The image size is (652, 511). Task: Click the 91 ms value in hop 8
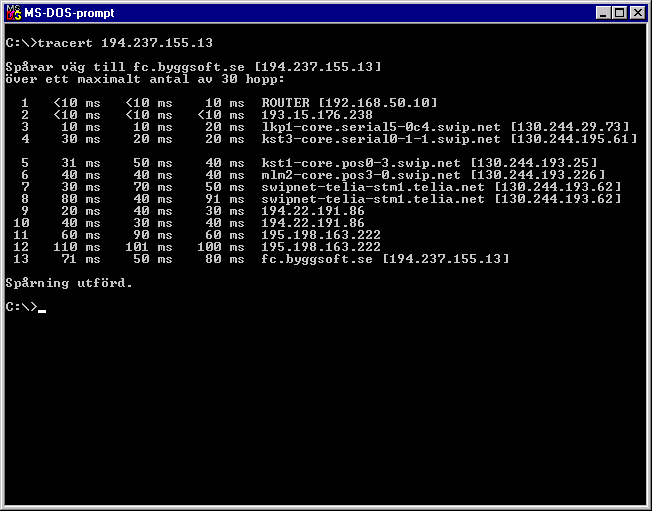click(x=225, y=199)
